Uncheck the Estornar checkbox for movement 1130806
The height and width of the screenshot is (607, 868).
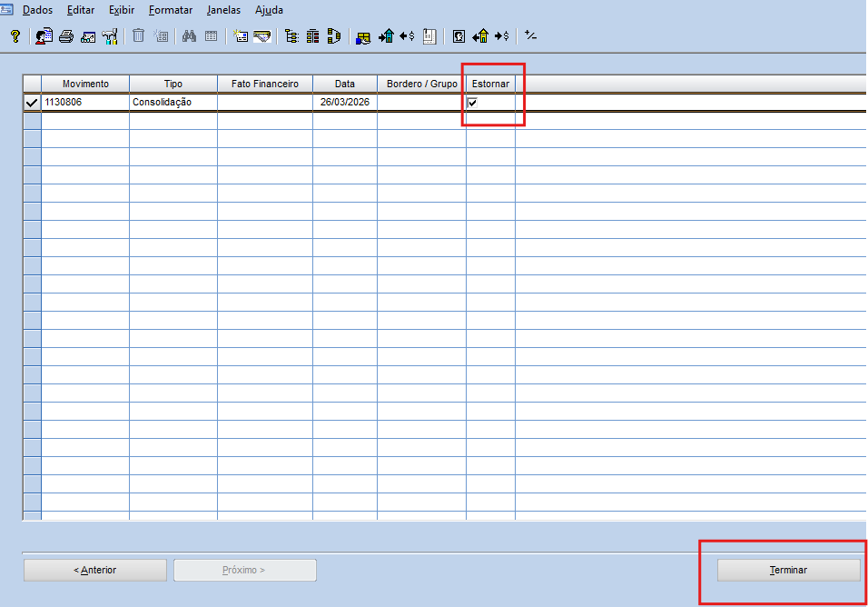(472, 103)
